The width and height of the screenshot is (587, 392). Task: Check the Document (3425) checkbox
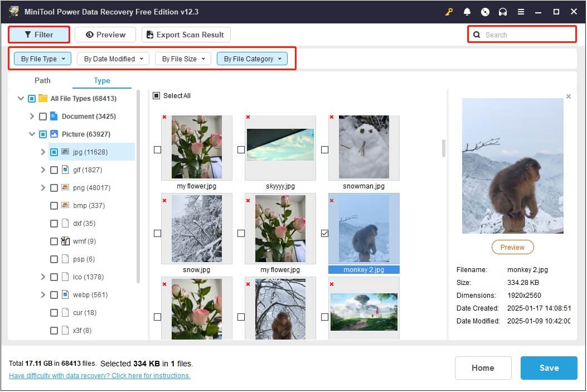coord(43,117)
